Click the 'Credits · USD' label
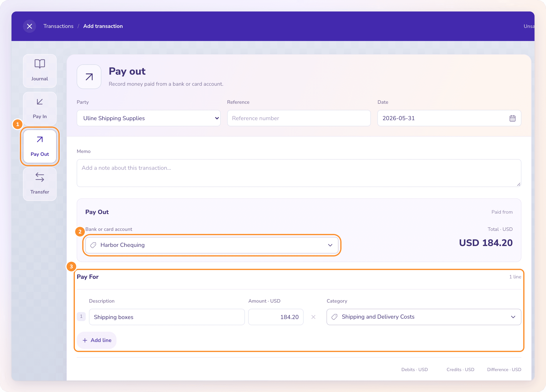The image size is (546, 392). click(x=460, y=369)
